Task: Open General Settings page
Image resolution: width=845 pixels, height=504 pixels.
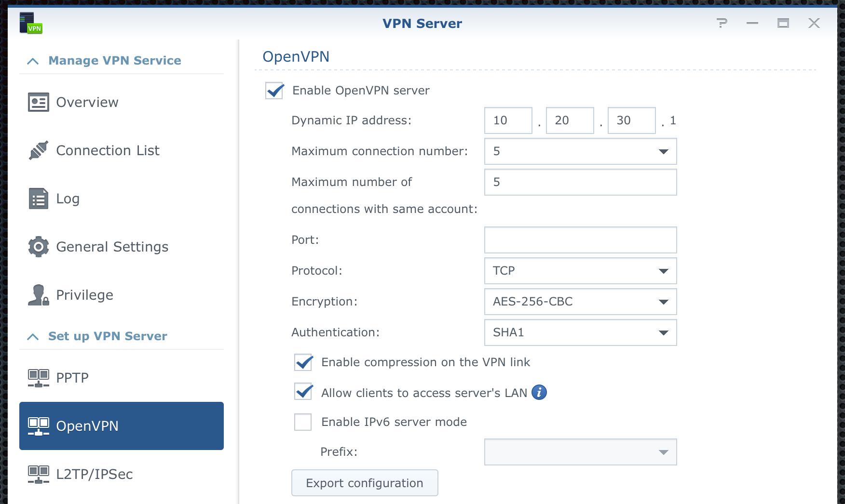Action: [122, 247]
